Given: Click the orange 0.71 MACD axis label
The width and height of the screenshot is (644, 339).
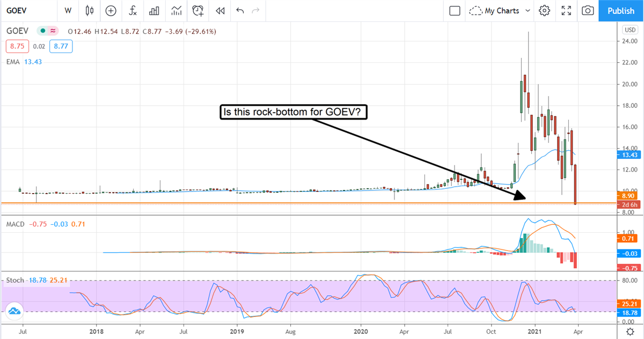Looking at the screenshot, I should 628,238.
